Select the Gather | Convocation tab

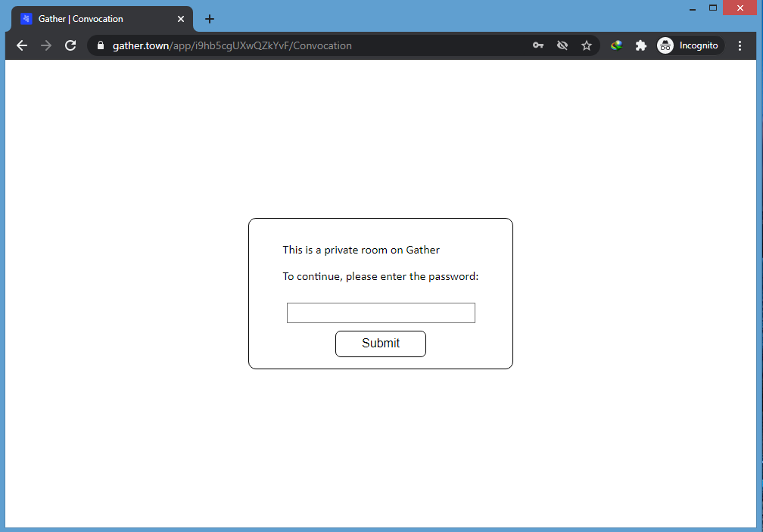(102, 19)
